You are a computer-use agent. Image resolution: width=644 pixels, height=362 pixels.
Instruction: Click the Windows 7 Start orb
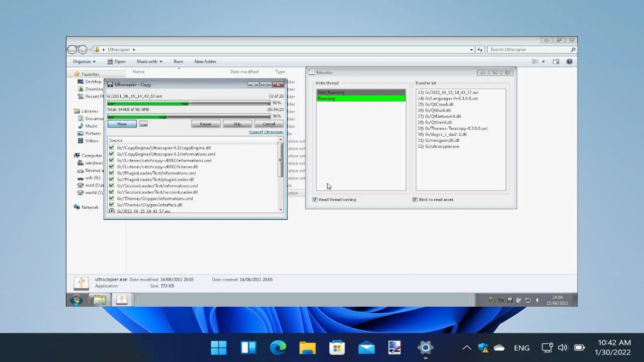[76, 300]
